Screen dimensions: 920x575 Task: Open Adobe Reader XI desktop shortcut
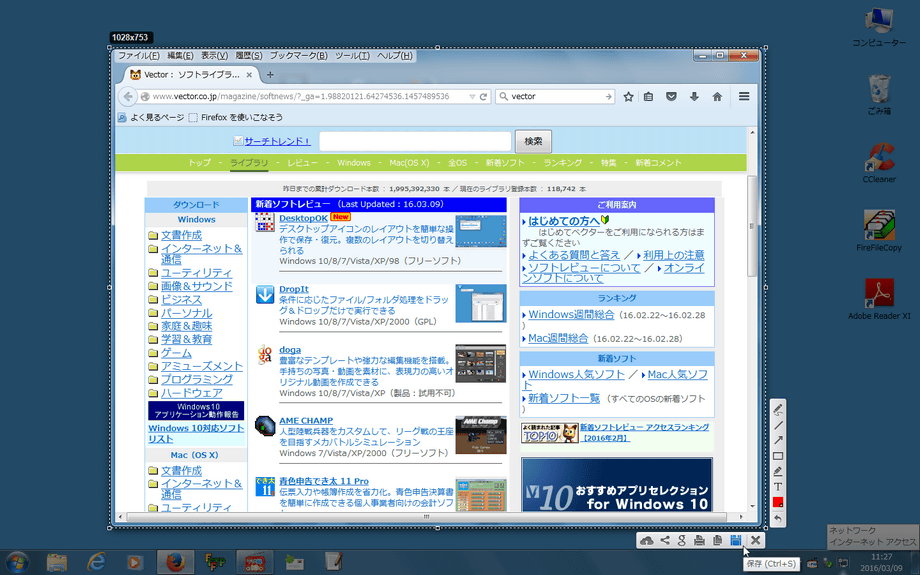879,299
